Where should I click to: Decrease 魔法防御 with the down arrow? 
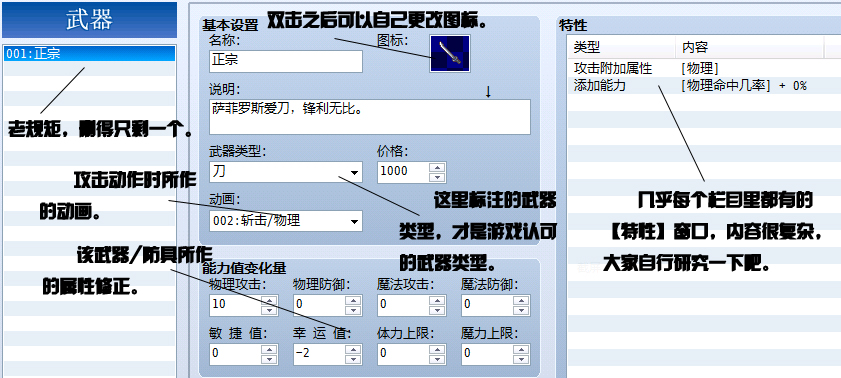point(521,310)
